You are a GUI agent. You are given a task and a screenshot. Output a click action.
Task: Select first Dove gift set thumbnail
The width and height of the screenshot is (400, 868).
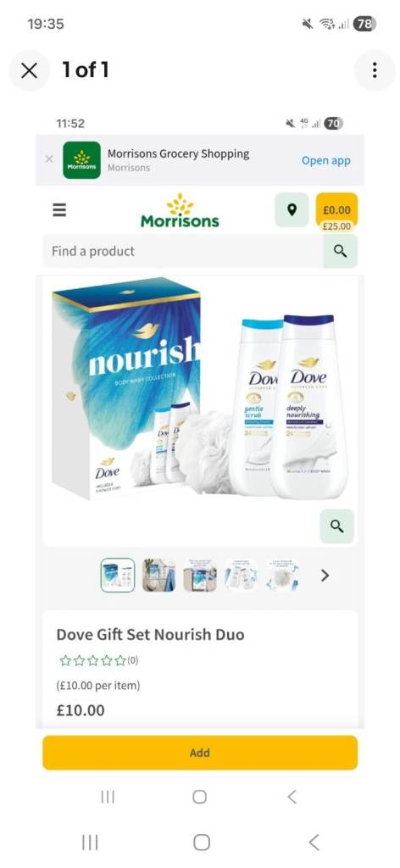[x=118, y=576]
